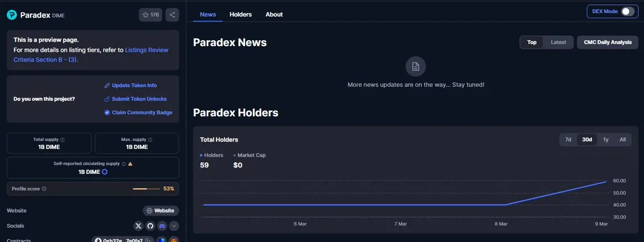The width and height of the screenshot is (644, 242).
Task: Open CMC Daily Analysis
Action: [608, 42]
